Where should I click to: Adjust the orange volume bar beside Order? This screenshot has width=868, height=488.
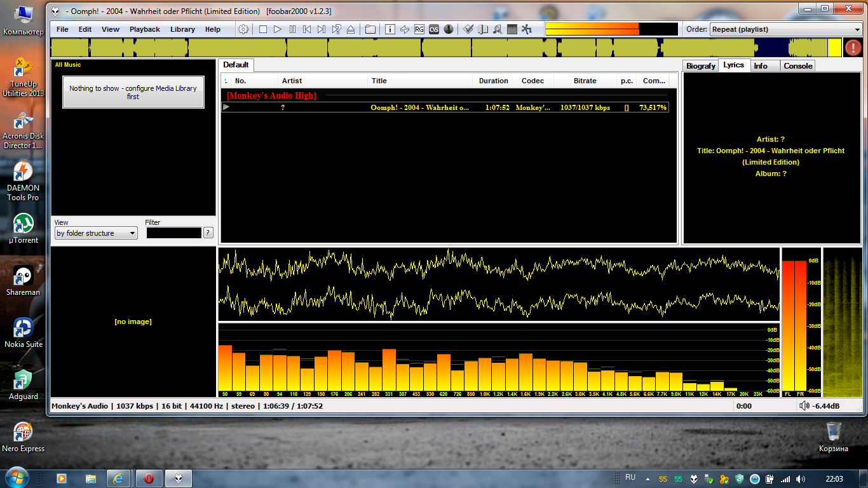(611, 29)
